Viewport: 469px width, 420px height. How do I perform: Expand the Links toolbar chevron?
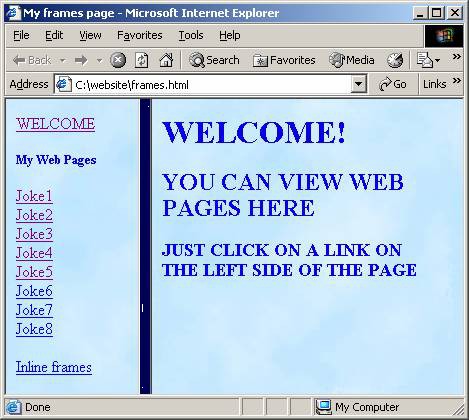pyautogui.click(x=457, y=81)
